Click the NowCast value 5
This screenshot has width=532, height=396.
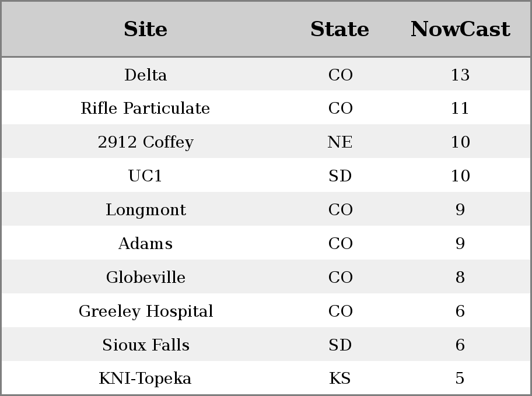[460, 379]
